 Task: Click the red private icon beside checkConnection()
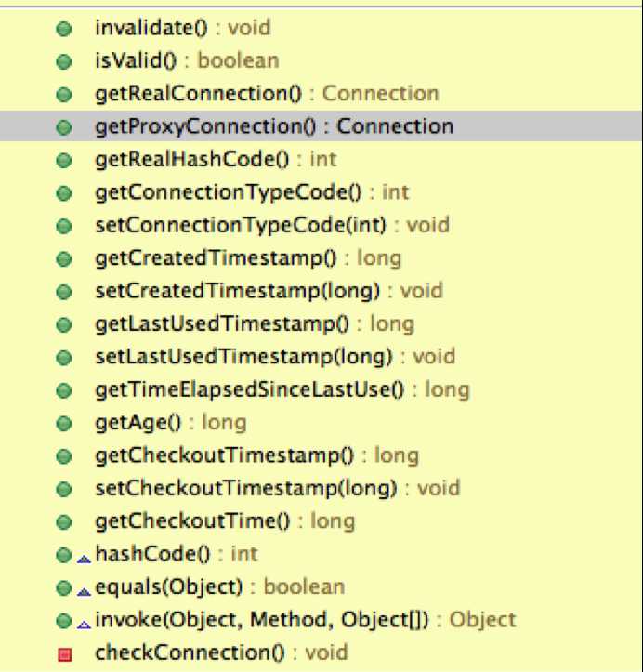[63, 653]
